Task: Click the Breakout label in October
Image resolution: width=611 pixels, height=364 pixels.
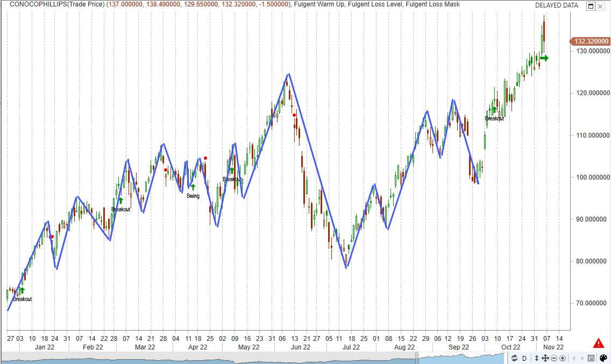Action: (494, 118)
